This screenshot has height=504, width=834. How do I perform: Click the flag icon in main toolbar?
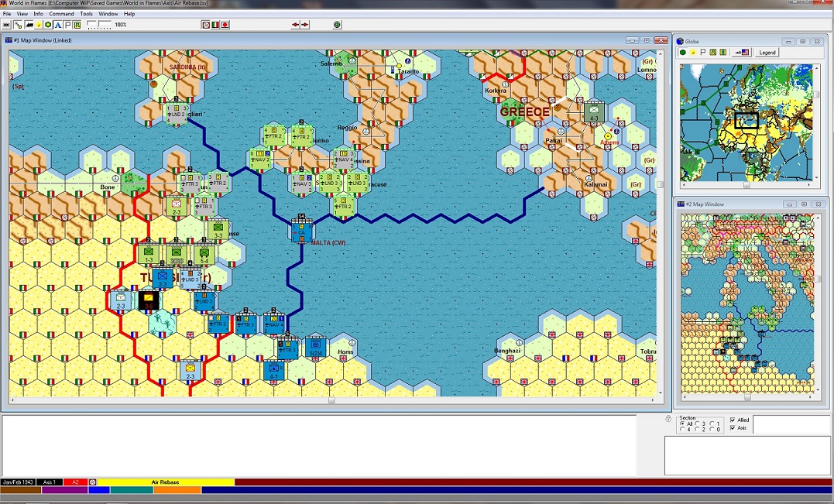coord(67,25)
